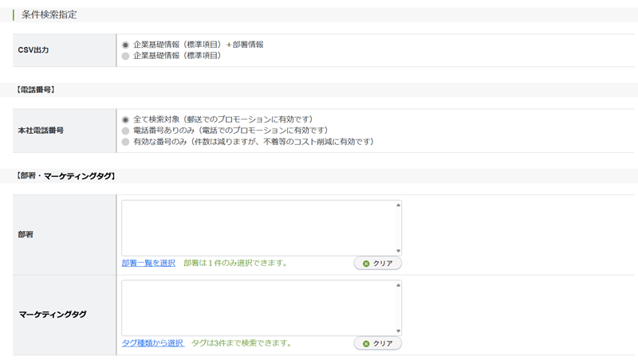Click scroll-down arrow in 部署 text area
The height and width of the screenshot is (364, 638).
397,251
